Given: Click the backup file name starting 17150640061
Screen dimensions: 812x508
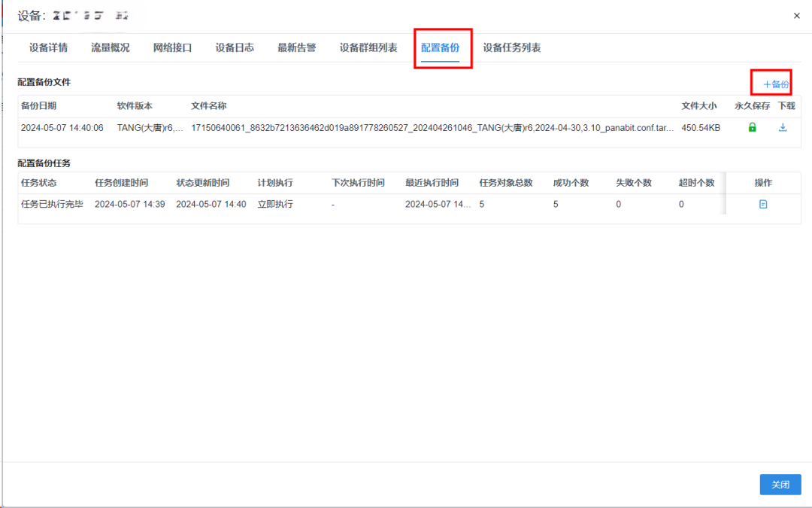Looking at the screenshot, I should (x=432, y=128).
